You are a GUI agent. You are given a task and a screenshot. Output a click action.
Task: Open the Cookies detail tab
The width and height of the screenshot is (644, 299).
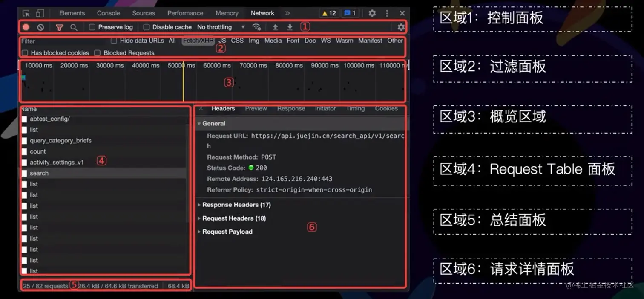[x=386, y=108]
